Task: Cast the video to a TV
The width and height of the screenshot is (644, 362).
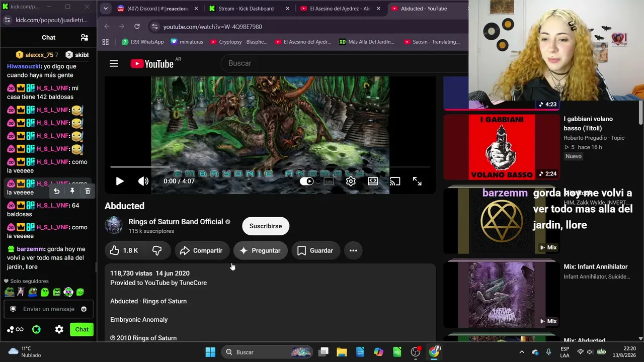Action: [395, 181]
